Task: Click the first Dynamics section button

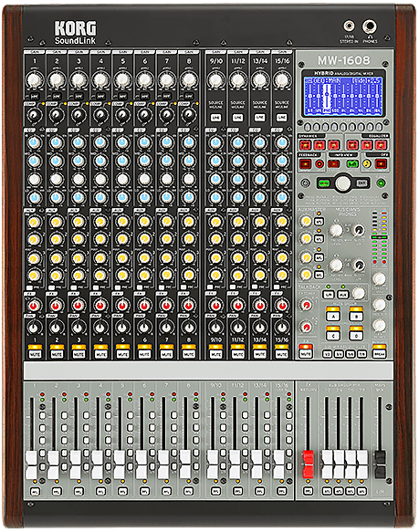Action: pyautogui.click(x=305, y=145)
